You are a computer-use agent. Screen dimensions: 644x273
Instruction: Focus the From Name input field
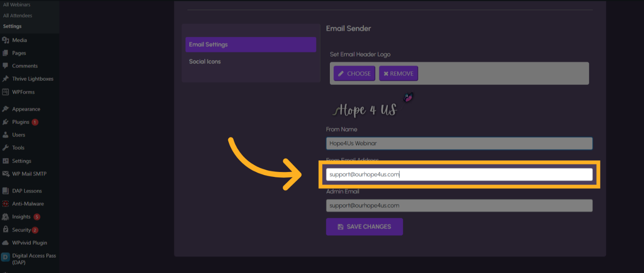coord(459,143)
